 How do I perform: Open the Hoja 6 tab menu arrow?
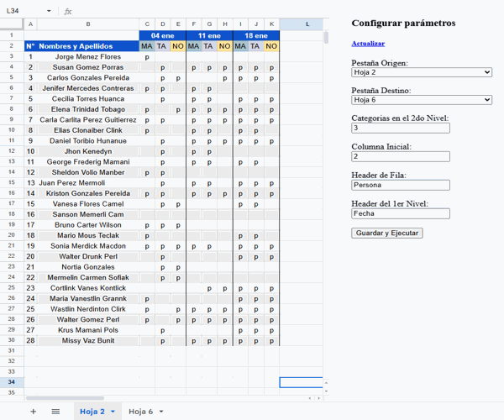[x=160, y=412]
